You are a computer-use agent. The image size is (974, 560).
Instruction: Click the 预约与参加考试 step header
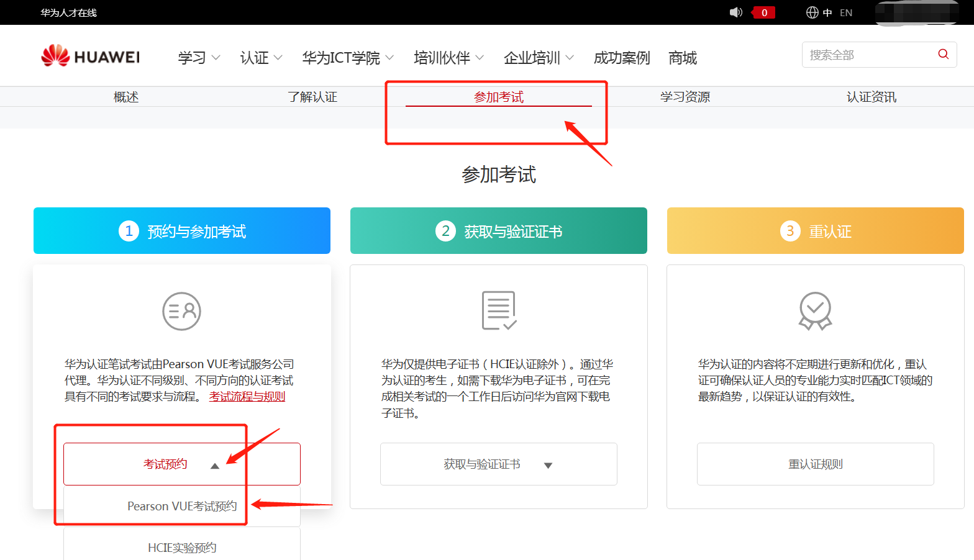pyautogui.click(x=182, y=231)
